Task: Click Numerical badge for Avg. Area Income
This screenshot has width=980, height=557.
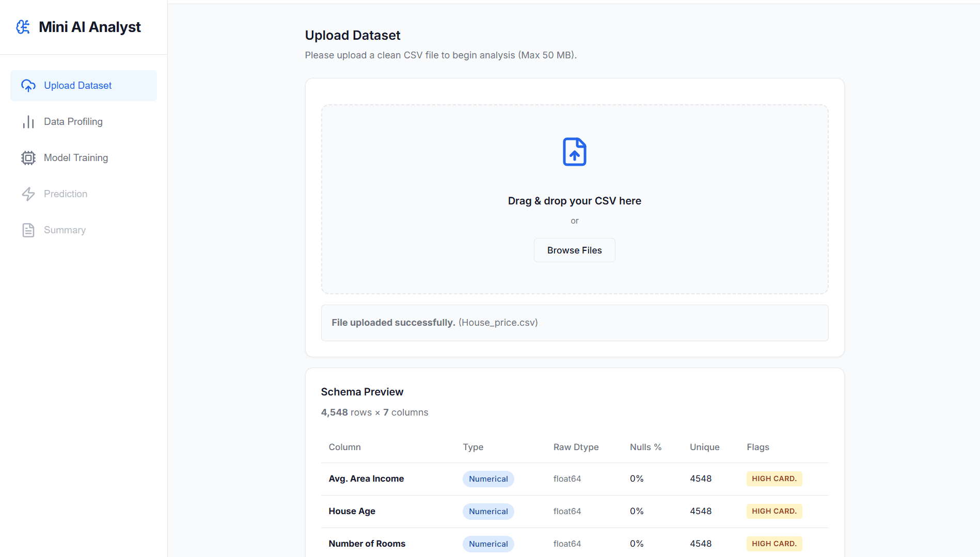Action: pos(488,479)
